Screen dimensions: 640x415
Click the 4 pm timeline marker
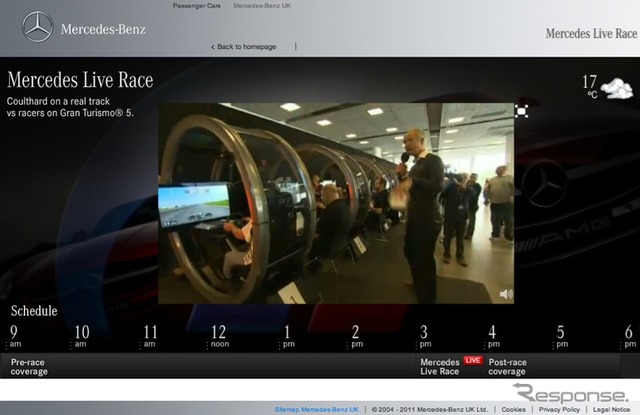[x=493, y=337]
